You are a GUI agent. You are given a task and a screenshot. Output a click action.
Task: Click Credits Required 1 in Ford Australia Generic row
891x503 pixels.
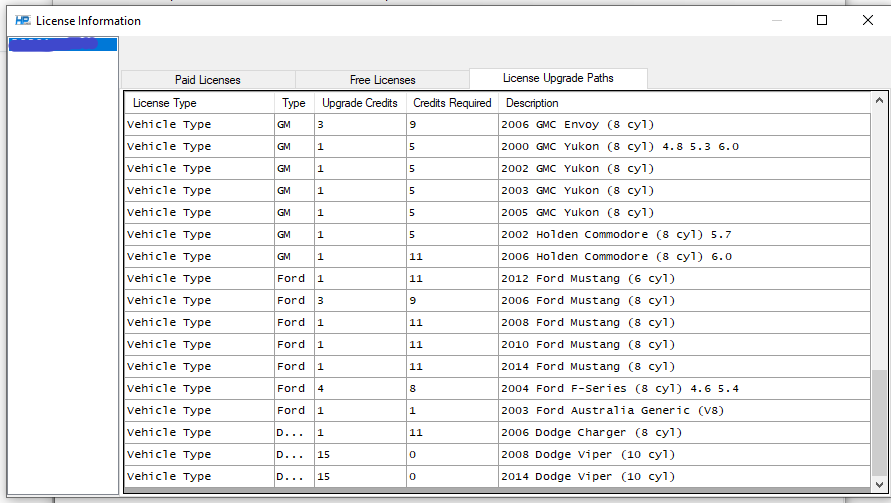coord(452,410)
